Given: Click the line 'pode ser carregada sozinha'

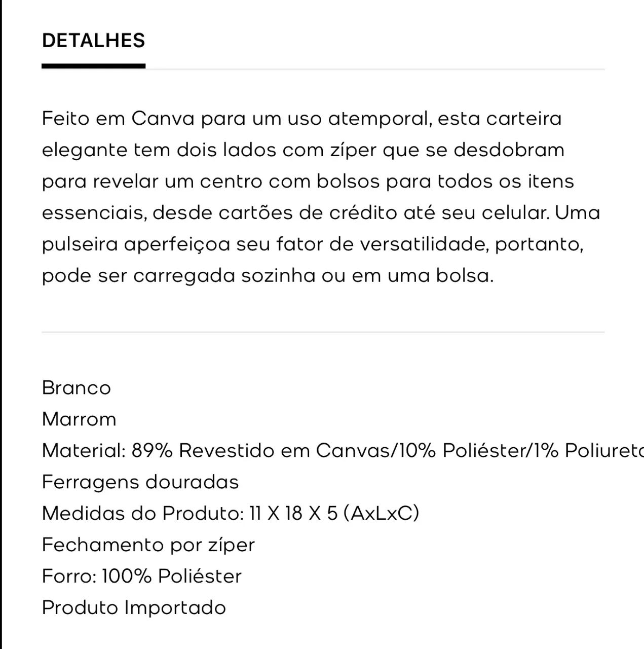Looking at the screenshot, I should (268, 276).
